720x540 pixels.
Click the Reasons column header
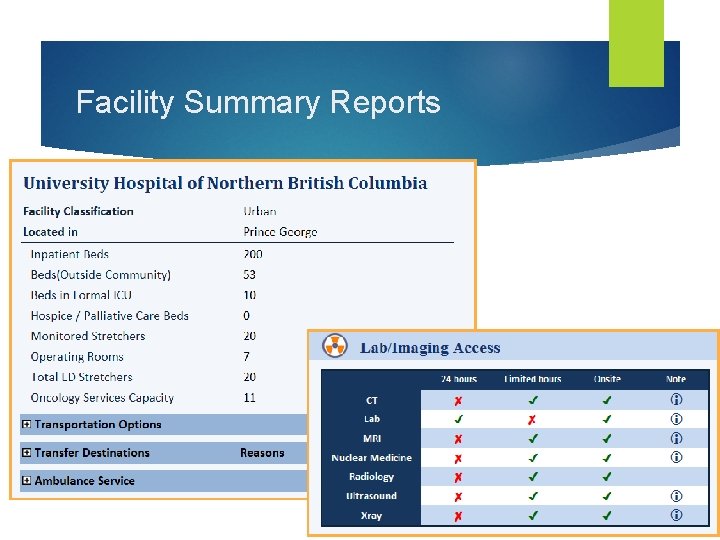click(262, 453)
